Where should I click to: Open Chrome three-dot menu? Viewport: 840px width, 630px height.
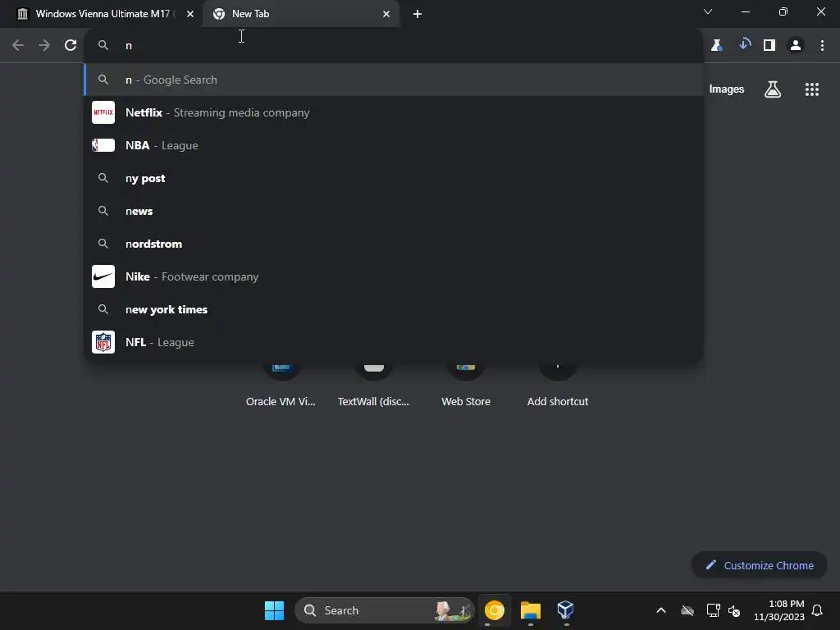point(822,46)
